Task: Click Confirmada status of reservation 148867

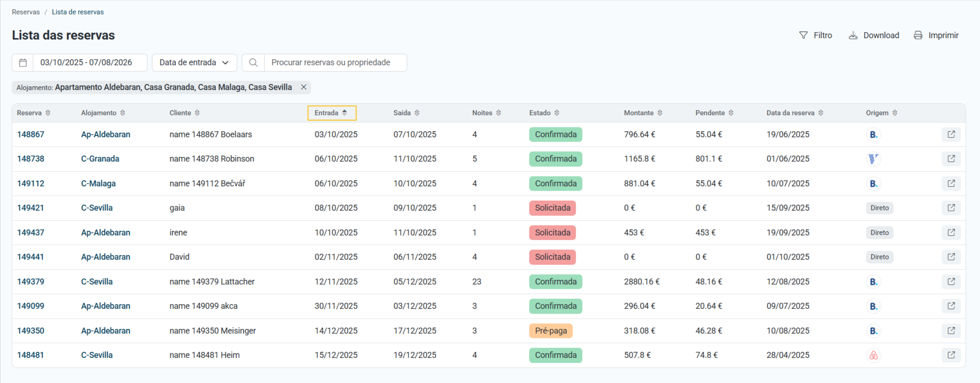Action: [556, 134]
